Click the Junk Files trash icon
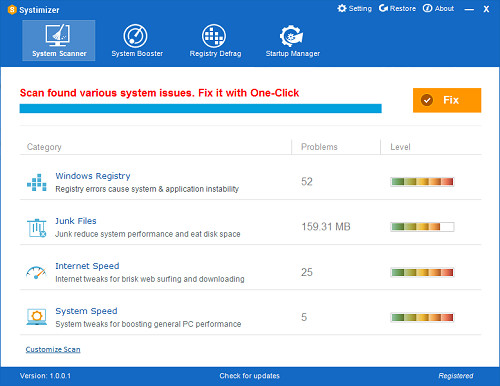Image resolution: width=500 pixels, height=386 pixels. pos(36,228)
